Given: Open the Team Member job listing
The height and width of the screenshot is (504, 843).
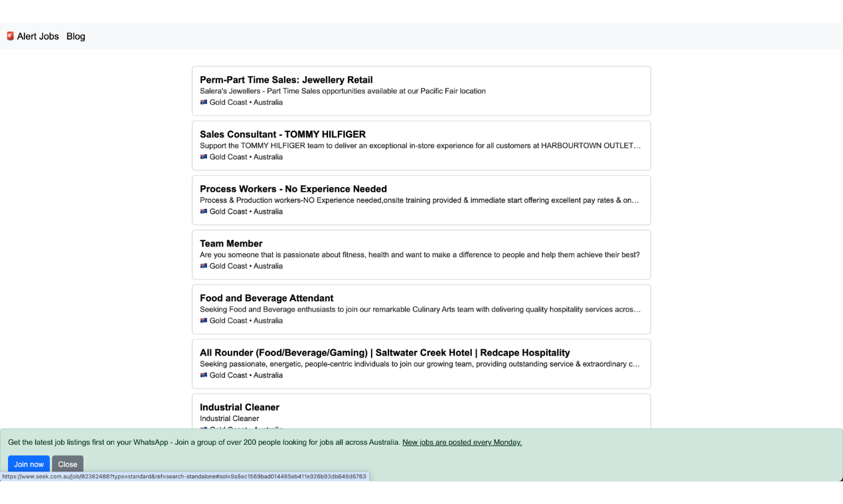Looking at the screenshot, I should (x=231, y=243).
